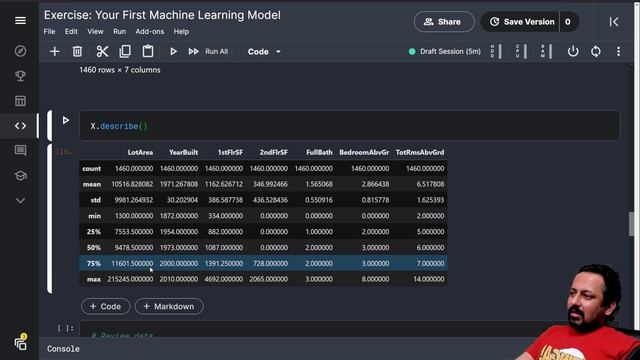Screen dimensions: 640x360
Task: Open the Console panel
Action: click(63, 349)
